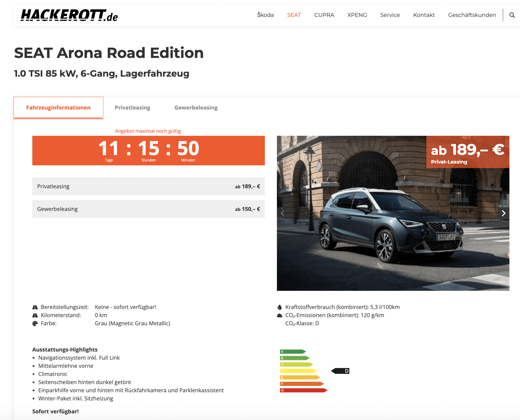Viewport: 520px width, 420px height.
Task: Click the green A efficiency bar
Action: tap(293, 352)
